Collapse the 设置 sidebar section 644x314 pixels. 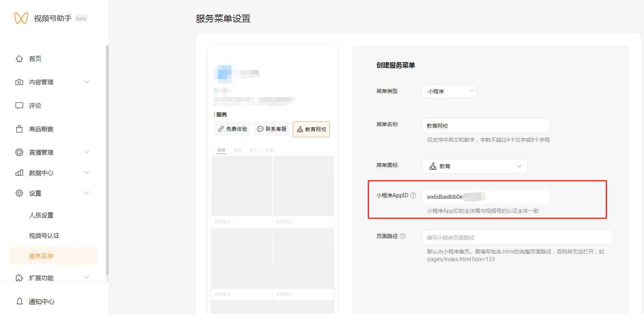(87, 193)
